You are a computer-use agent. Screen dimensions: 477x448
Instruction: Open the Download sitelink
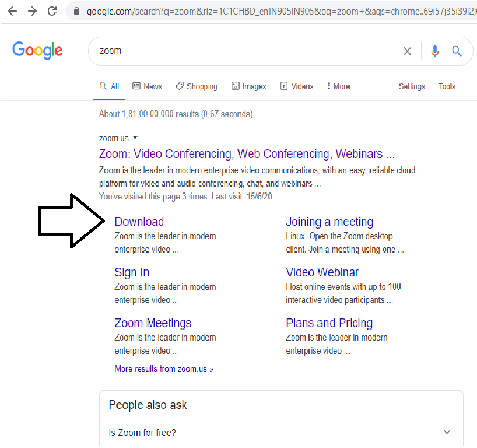[x=139, y=222]
